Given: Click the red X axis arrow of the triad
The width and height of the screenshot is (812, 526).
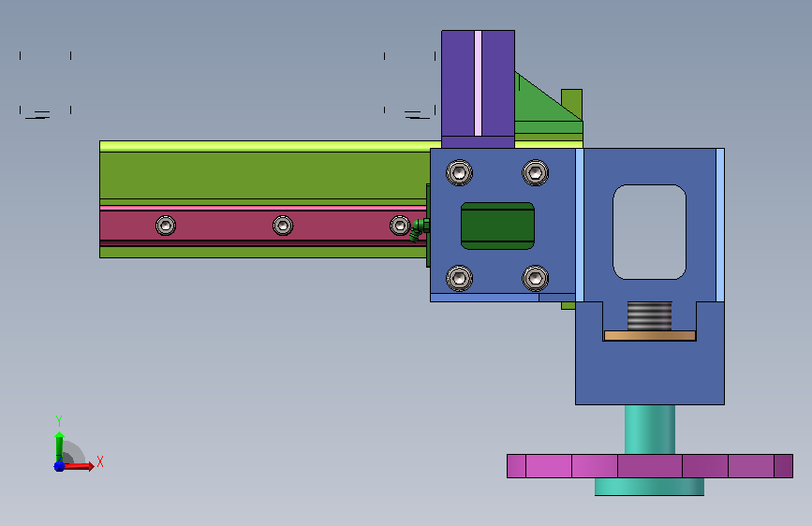Looking at the screenshot, I should [x=79, y=466].
